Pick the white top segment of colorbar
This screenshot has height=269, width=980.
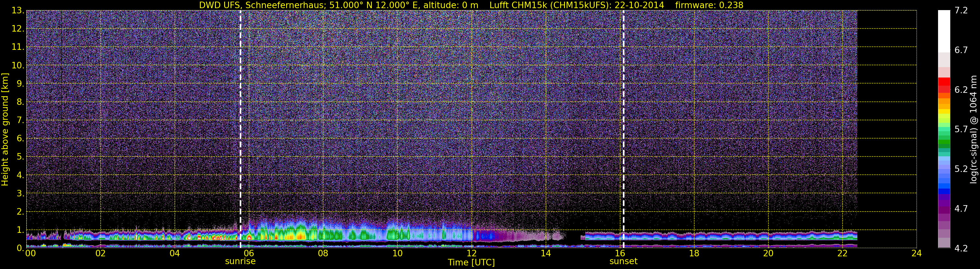(x=944, y=31)
